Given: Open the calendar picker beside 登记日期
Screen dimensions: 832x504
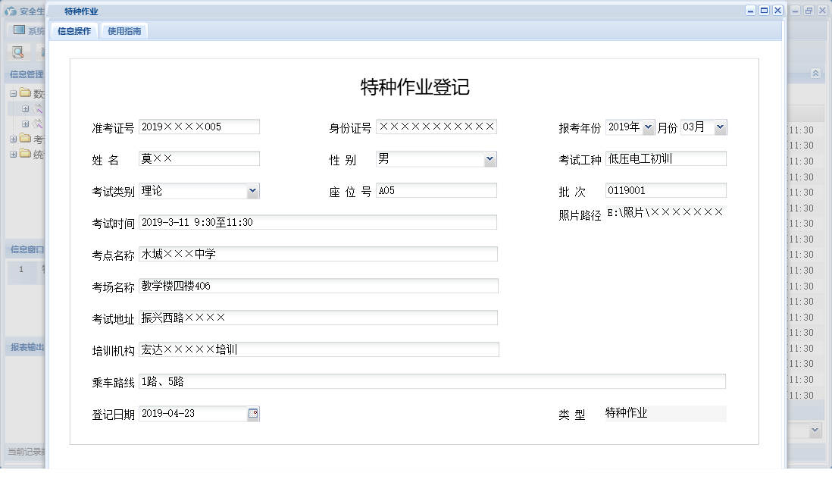Looking at the screenshot, I should click(253, 412).
